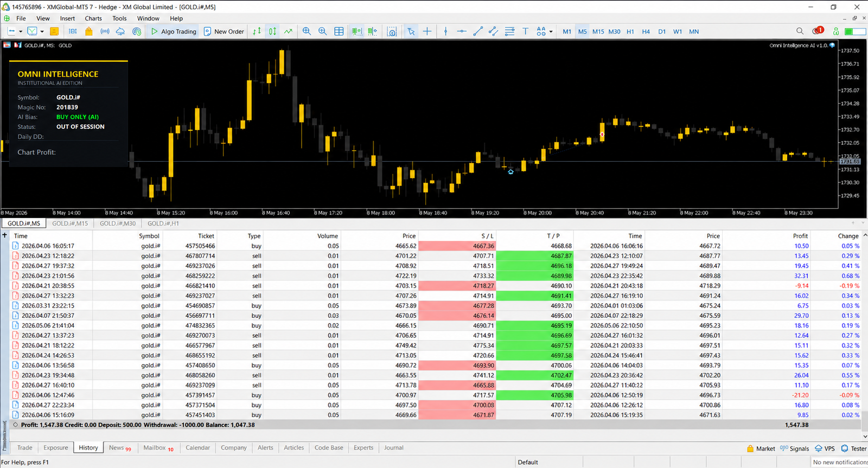
Task: Open the Tools menu
Action: [x=119, y=18]
